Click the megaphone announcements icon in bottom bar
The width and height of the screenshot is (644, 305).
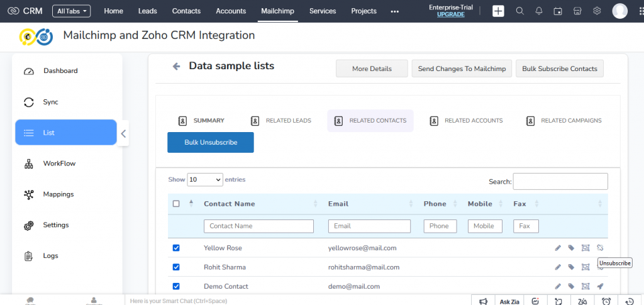click(484, 301)
